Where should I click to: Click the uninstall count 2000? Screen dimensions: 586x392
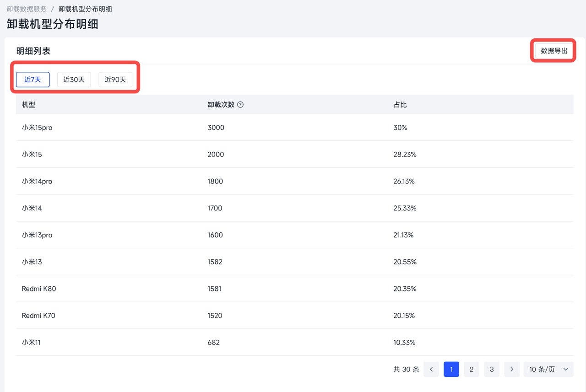tap(216, 155)
